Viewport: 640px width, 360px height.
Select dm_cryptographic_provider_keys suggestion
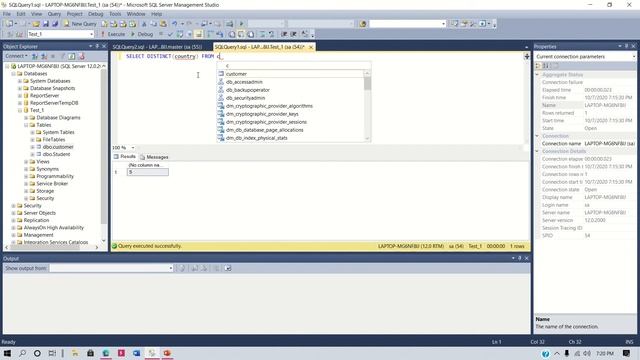[290, 114]
